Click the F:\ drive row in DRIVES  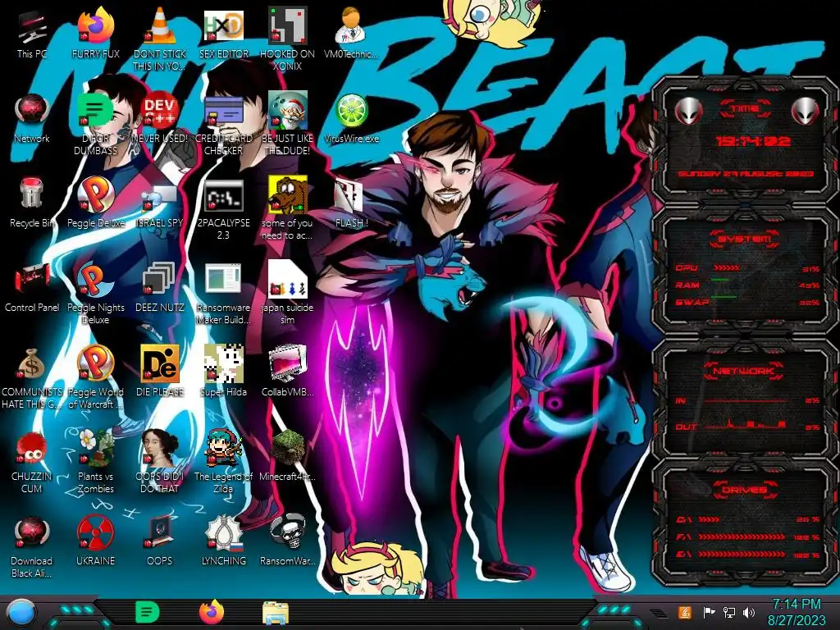[747, 536]
